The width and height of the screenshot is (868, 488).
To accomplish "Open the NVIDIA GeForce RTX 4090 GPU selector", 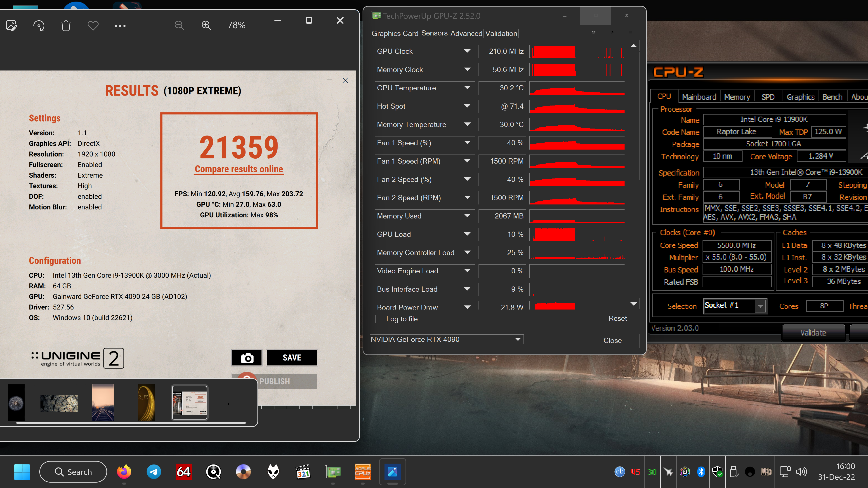I will [x=446, y=339].
